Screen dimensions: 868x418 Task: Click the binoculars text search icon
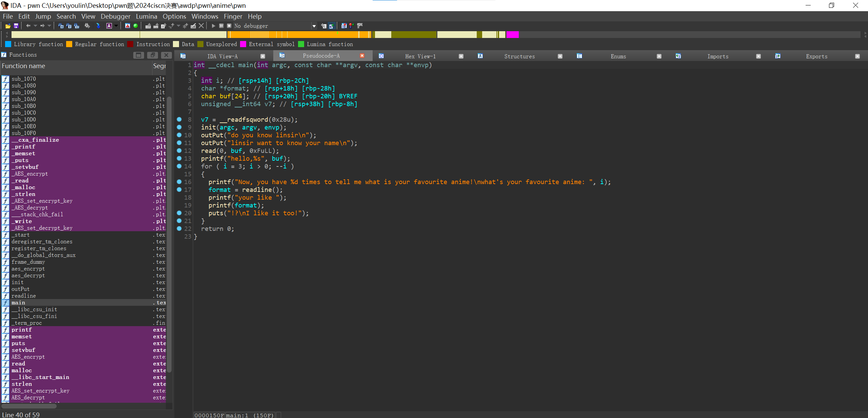(69, 26)
